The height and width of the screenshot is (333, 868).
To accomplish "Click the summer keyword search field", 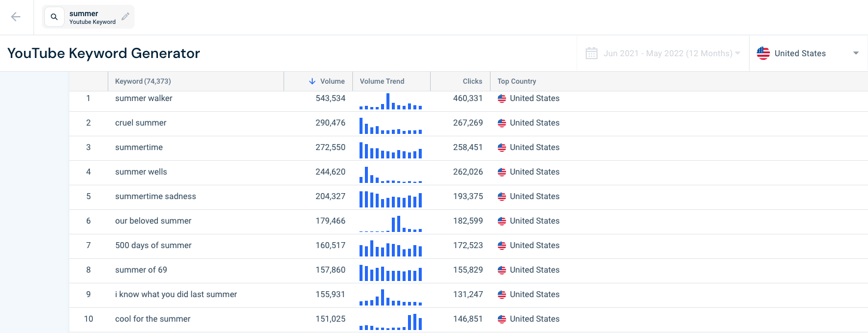I will 89,17.
